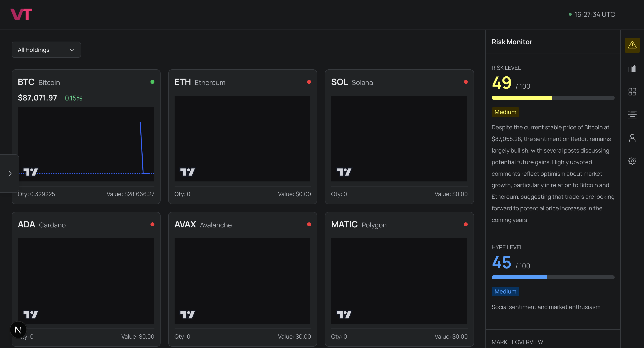Click the round N badge at the bottom left
Image resolution: width=644 pixels, height=348 pixels.
pos(18,330)
